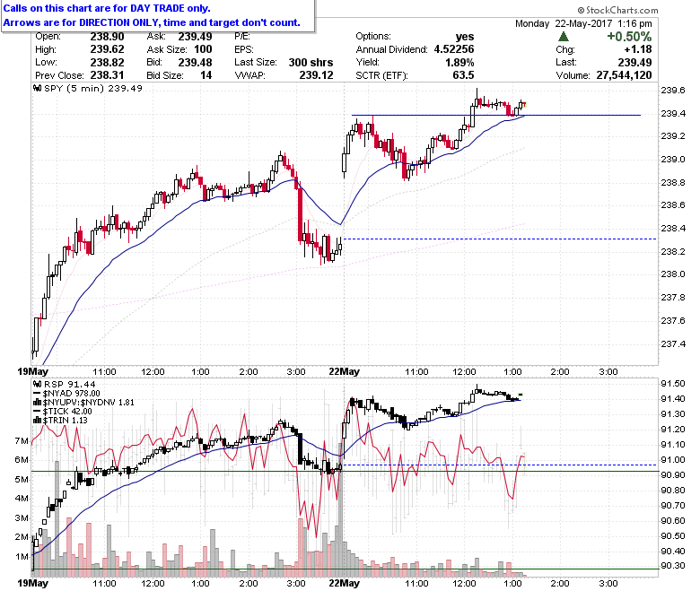Select the percent change '+0.50%'
Viewport: 700px width, 591px height.
point(629,37)
